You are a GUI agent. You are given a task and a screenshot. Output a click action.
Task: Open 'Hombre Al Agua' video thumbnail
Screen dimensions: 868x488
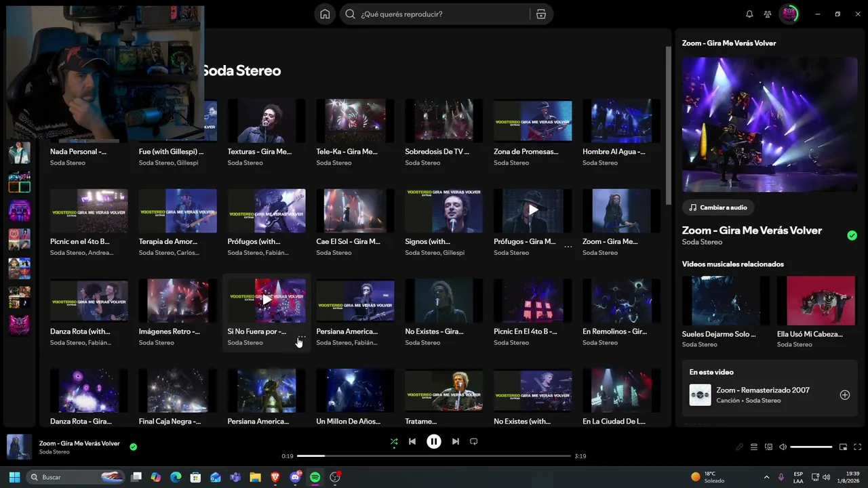tap(621, 121)
